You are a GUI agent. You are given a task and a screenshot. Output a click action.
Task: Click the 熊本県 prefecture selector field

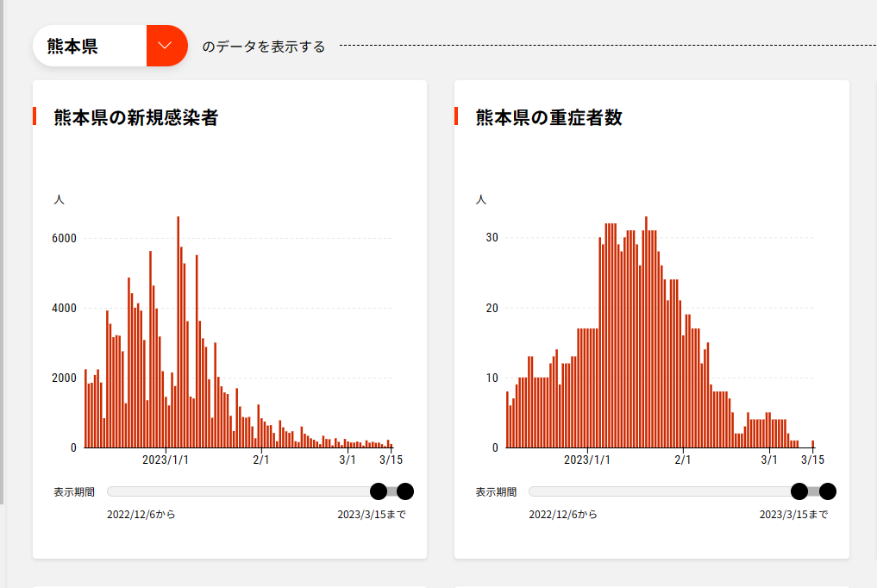110,46
